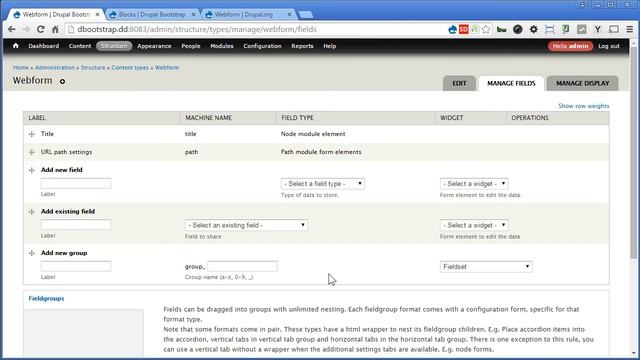The image size is (640, 360).
Task: Open Configuration in admin menu
Action: click(x=262, y=46)
